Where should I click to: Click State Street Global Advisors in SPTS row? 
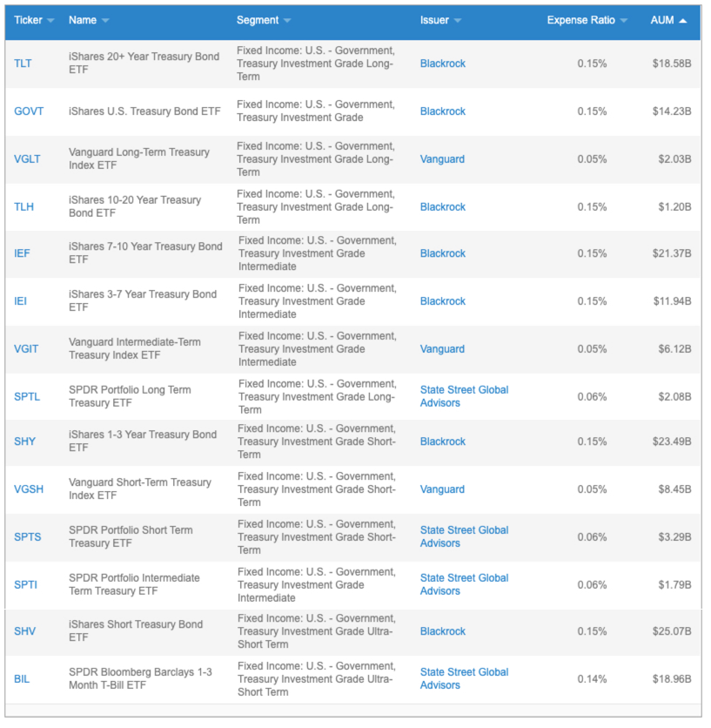click(464, 536)
